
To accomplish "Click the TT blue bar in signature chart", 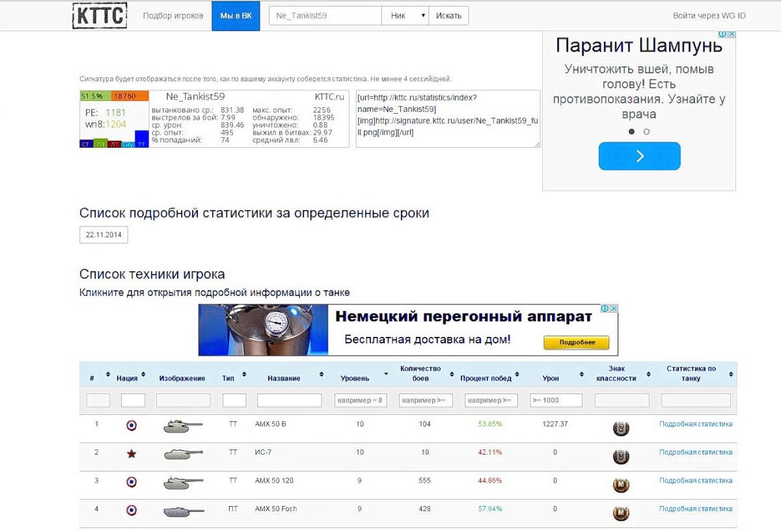I will 141,139.
